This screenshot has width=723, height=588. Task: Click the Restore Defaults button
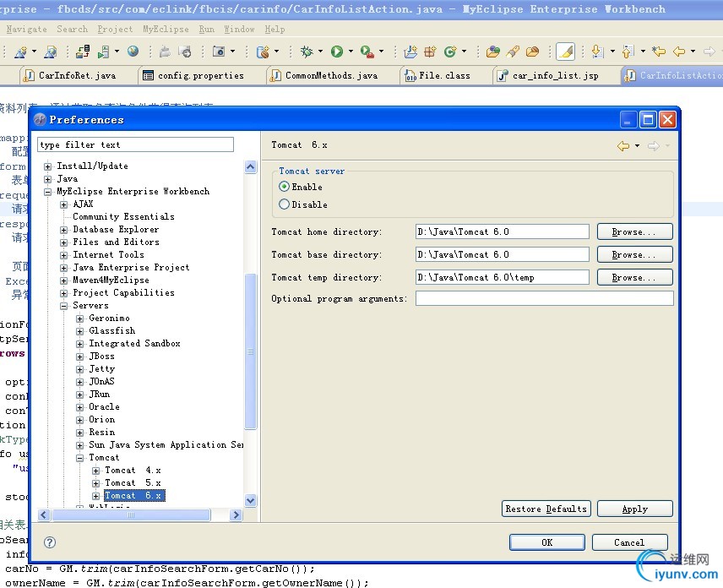[546, 509]
